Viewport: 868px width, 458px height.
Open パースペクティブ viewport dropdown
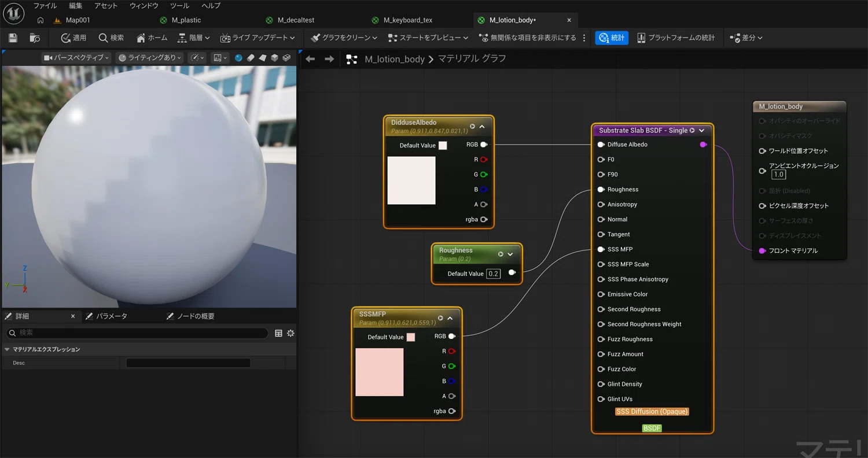click(76, 58)
